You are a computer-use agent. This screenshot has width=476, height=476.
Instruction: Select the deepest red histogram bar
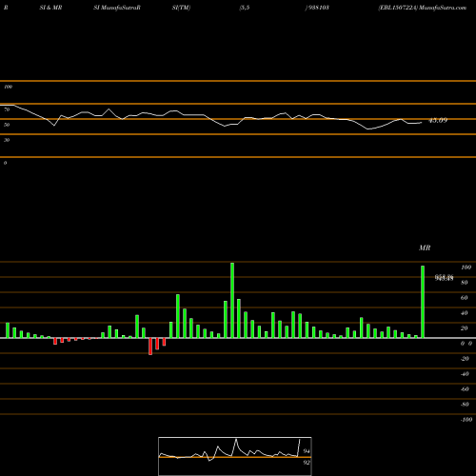150,347
